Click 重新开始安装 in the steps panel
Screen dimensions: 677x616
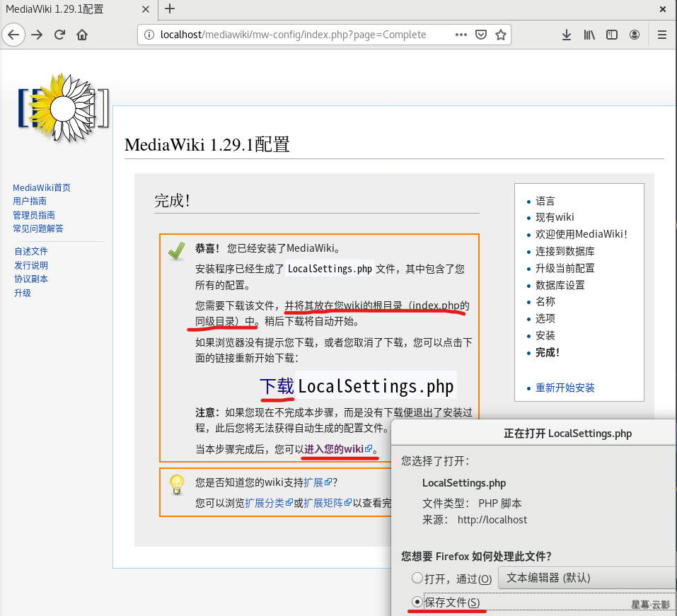point(565,388)
